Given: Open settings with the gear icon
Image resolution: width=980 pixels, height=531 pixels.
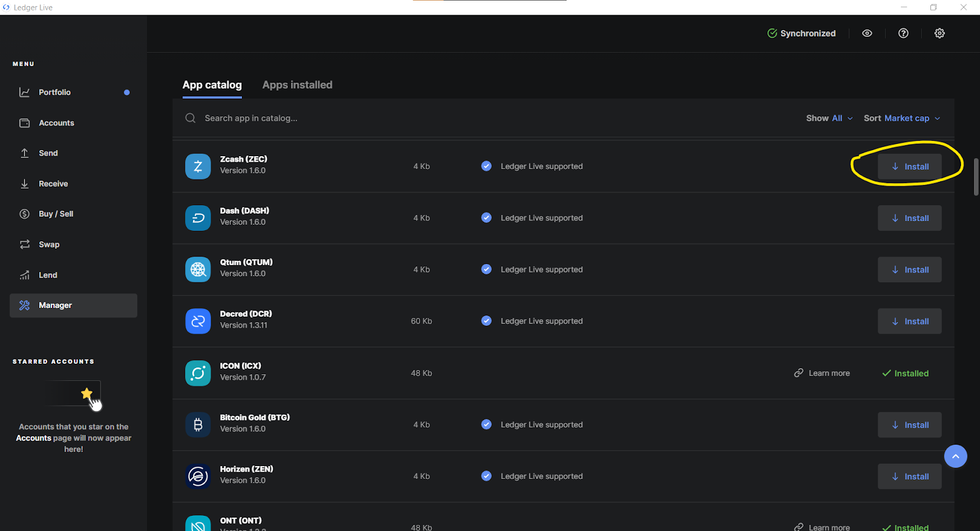Looking at the screenshot, I should pos(939,34).
